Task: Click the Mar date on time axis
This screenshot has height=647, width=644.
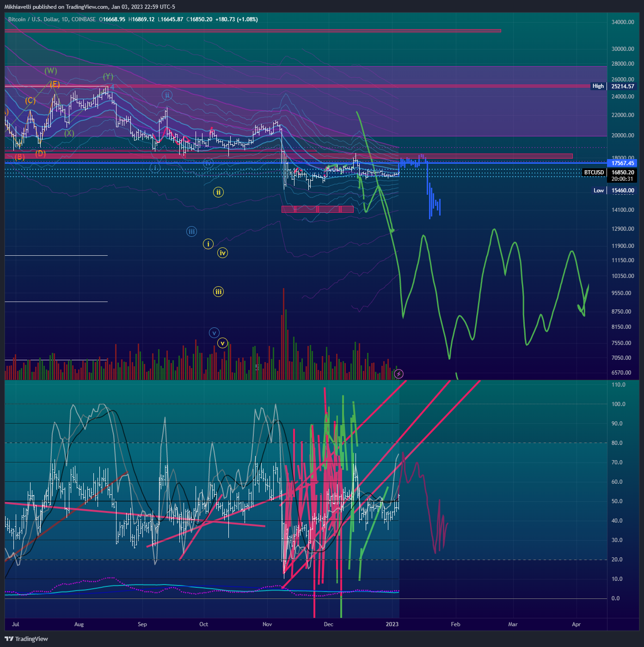Action: pyautogui.click(x=513, y=624)
